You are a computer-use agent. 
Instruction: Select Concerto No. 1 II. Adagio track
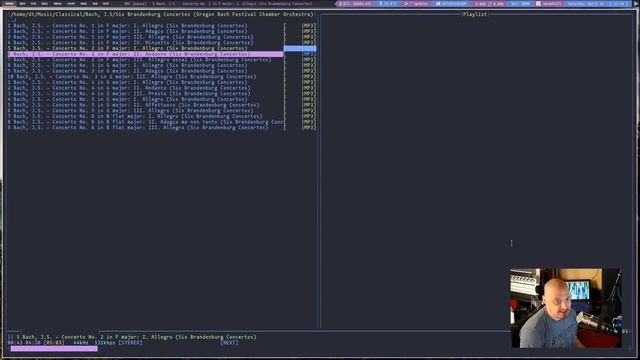pyautogui.click(x=127, y=31)
